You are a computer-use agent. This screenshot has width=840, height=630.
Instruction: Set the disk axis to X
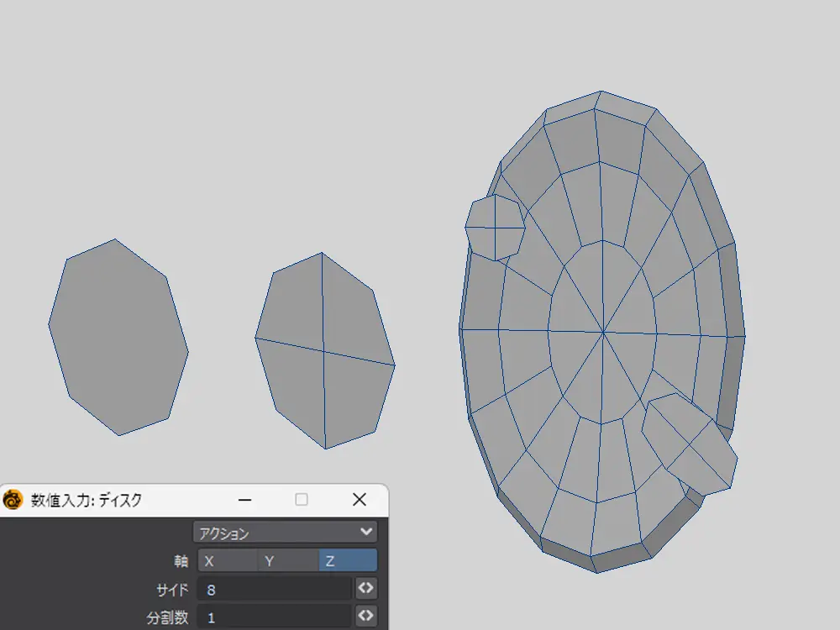pos(228,560)
